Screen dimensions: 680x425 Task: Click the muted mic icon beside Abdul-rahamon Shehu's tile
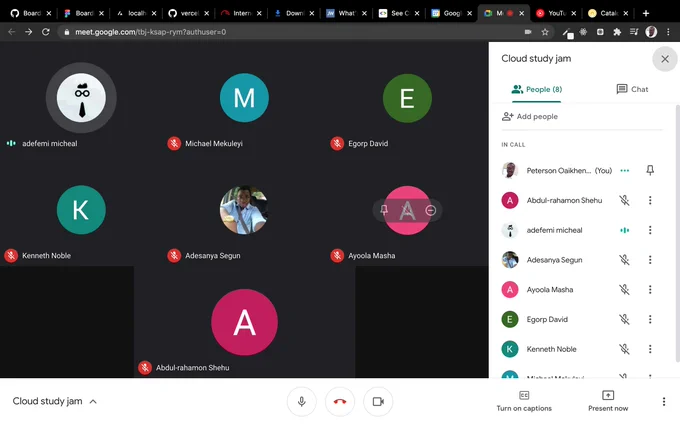(x=145, y=368)
